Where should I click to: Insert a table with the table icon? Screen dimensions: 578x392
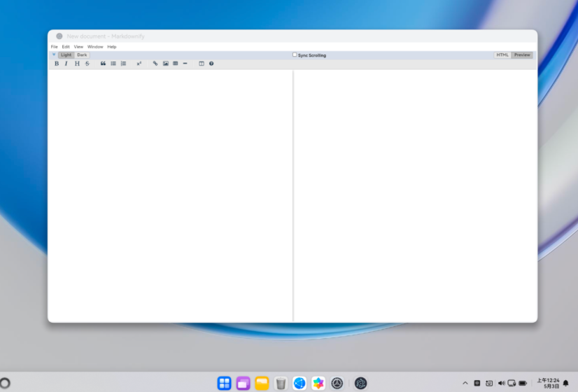click(x=176, y=64)
